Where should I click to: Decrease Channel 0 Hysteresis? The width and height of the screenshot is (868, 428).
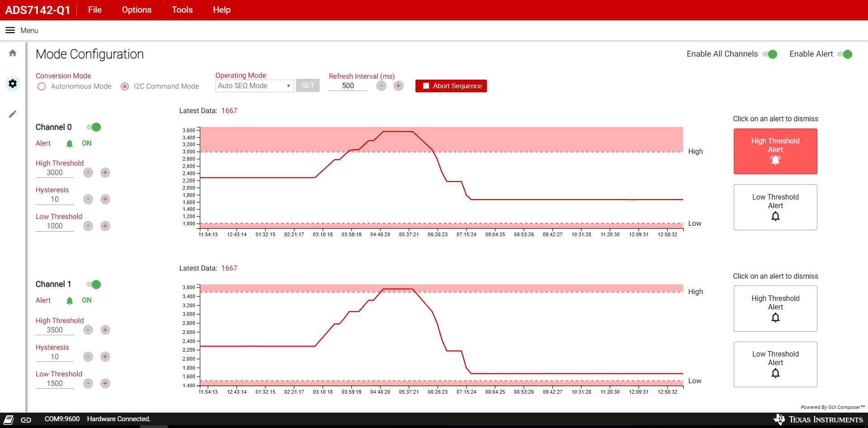point(88,199)
